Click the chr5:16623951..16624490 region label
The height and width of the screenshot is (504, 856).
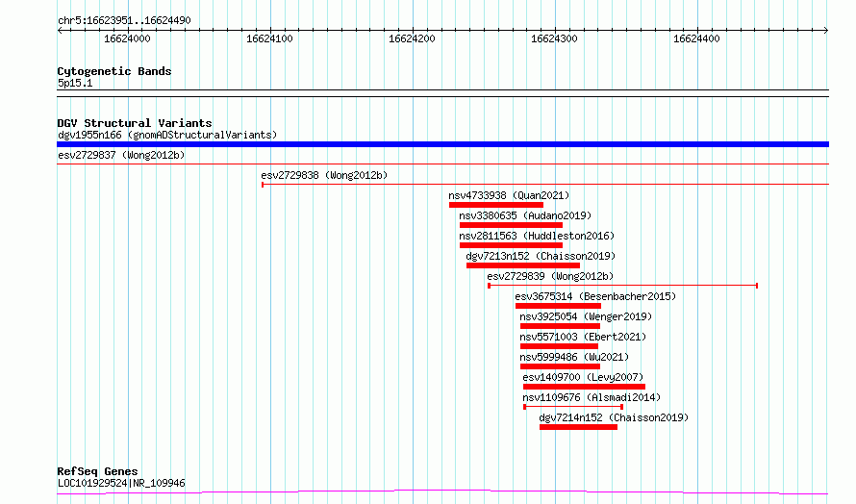coord(124,21)
